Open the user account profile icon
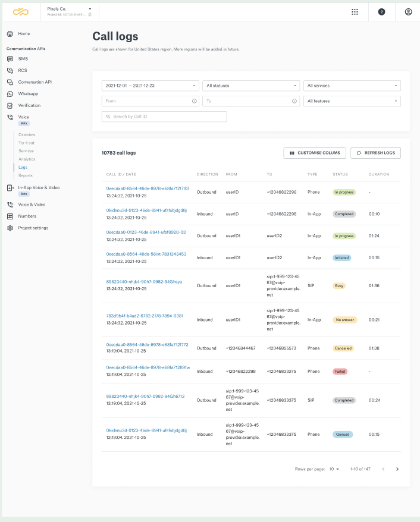This screenshot has width=420, height=522. (408, 11)
